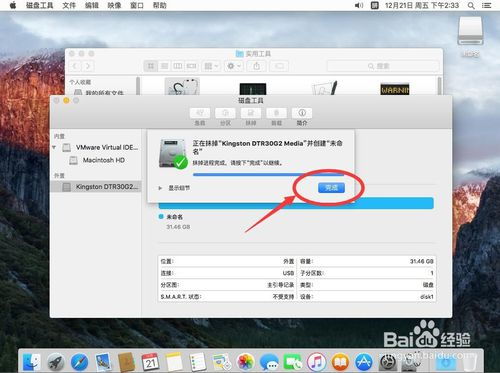Click the volume speaker icon in the menu bar
Image resolution: width=500 pixels, height=373 pixels.
tap(359, 5)
